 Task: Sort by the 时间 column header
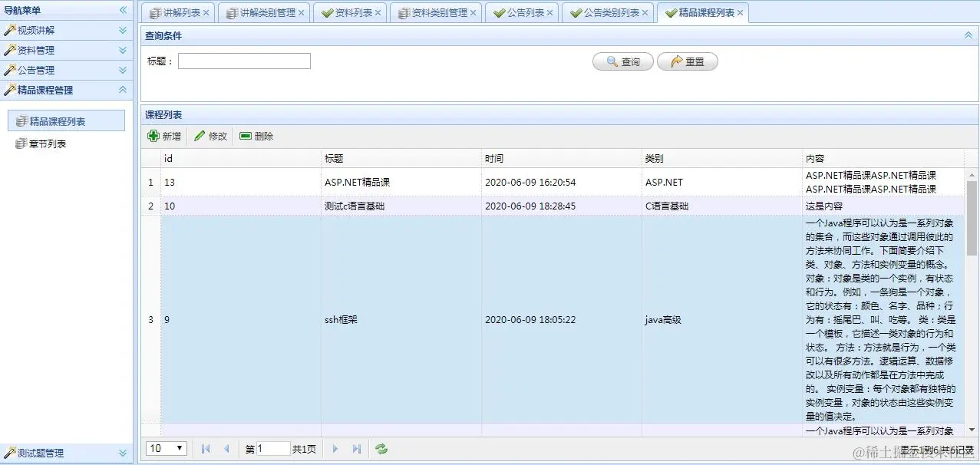point(562,158)
